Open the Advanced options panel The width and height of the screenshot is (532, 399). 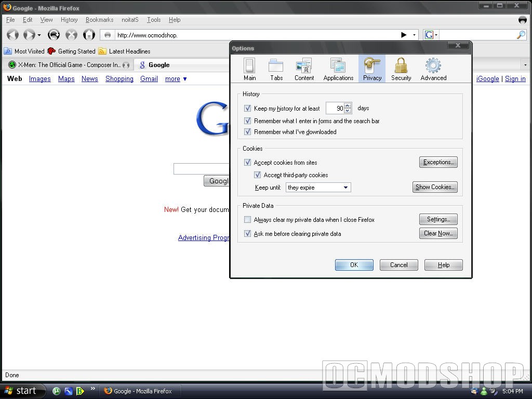(433, 69)
